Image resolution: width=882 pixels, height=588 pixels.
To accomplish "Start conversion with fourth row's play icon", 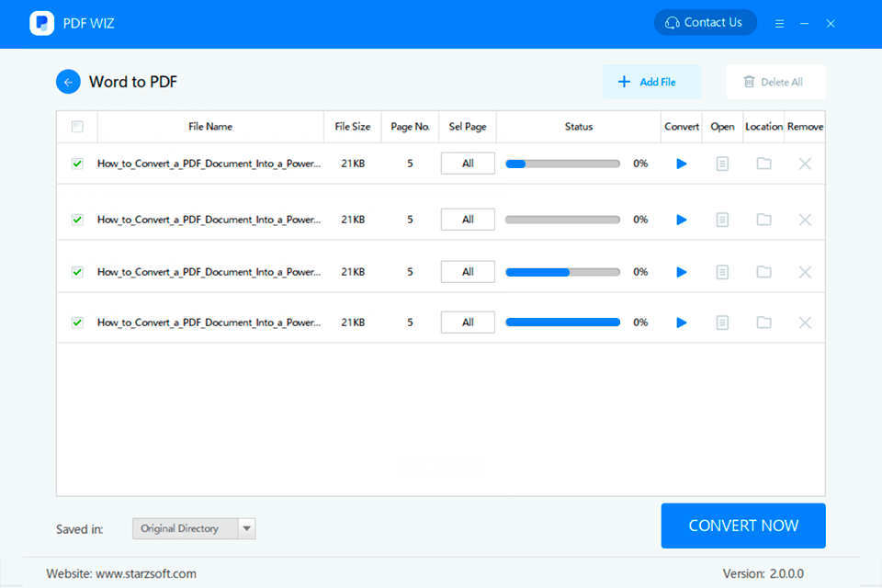I will 681,323.
